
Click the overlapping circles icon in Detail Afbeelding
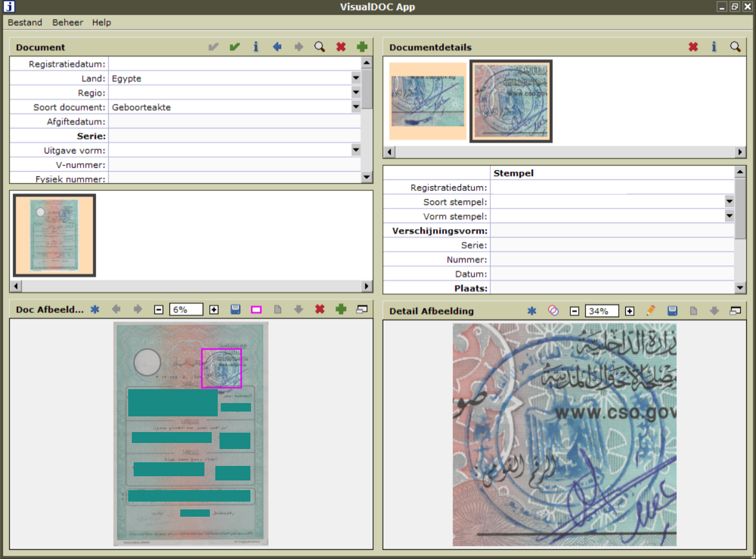pyautogui.click(x=553, y=311)
